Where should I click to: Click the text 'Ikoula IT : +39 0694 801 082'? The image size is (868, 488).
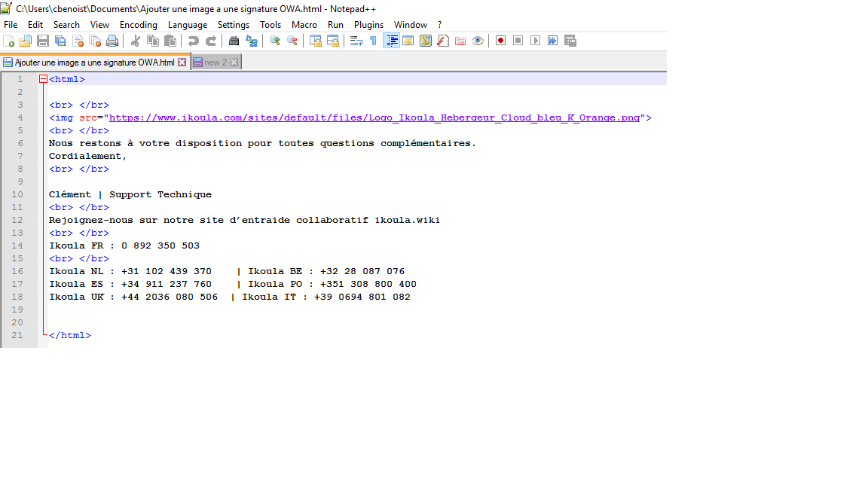[x=326, y=297]
